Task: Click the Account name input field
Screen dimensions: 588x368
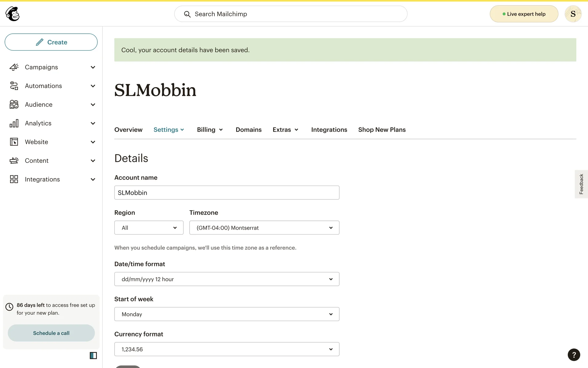Action: [227, 193]
